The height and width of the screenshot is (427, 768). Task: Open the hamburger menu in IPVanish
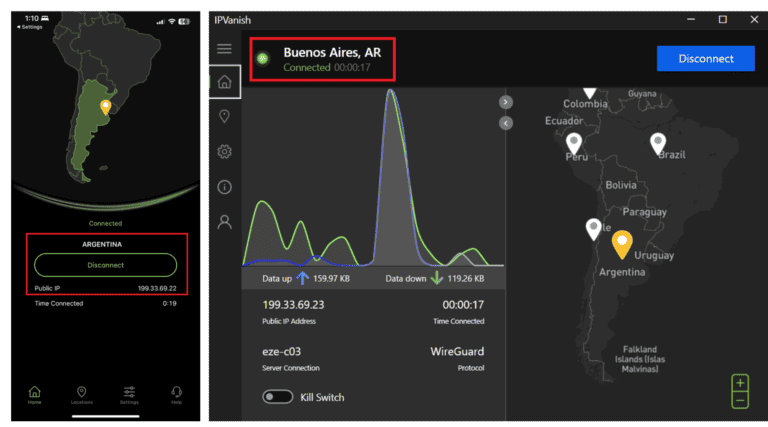click(x=224, y=48)
